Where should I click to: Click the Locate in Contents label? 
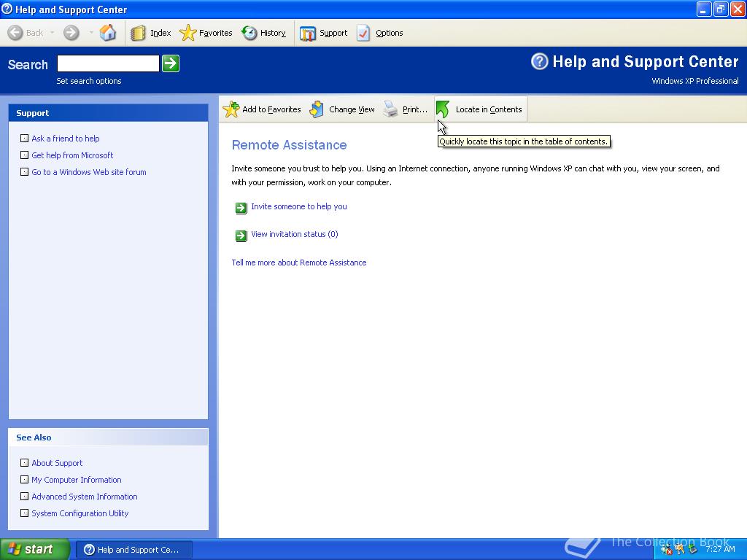click(489, 109)
